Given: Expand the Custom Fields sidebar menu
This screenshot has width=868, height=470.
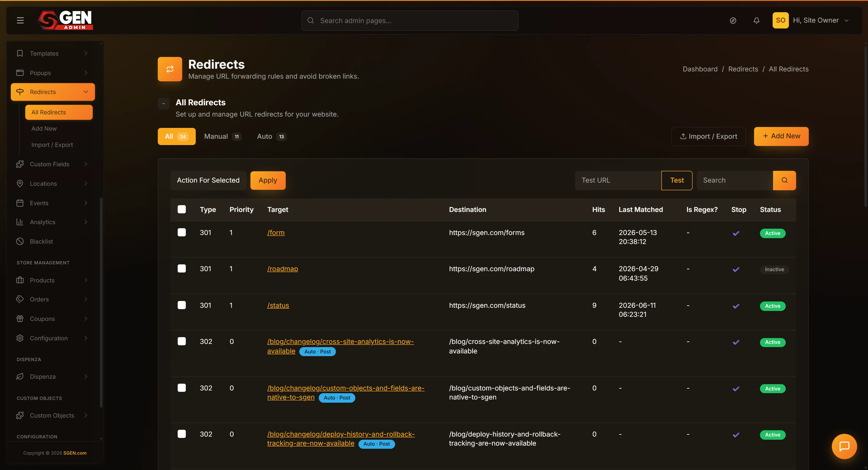Looking at the screenshot, I should (x=86, y=164).
